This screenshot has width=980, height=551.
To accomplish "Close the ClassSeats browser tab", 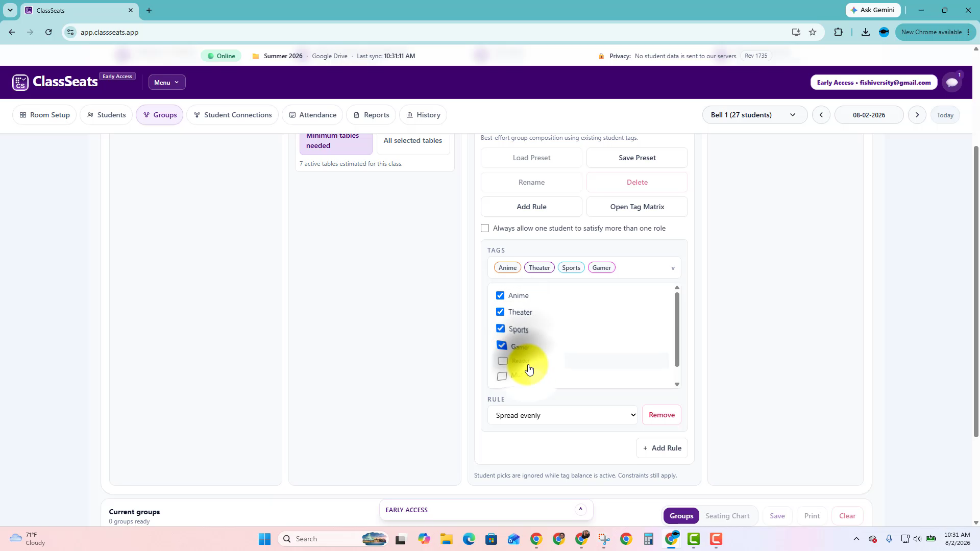I will coord(131,10).
